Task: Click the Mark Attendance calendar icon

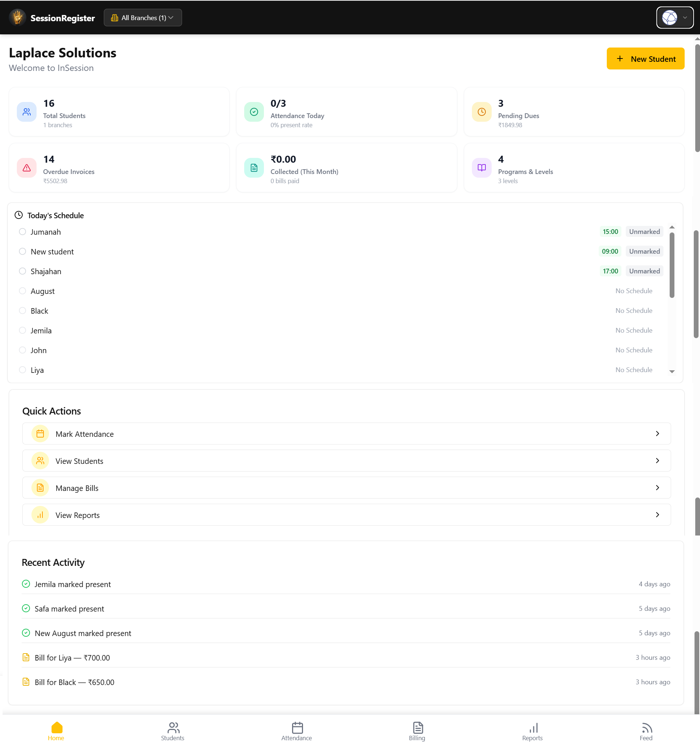Action: [40, 434]
